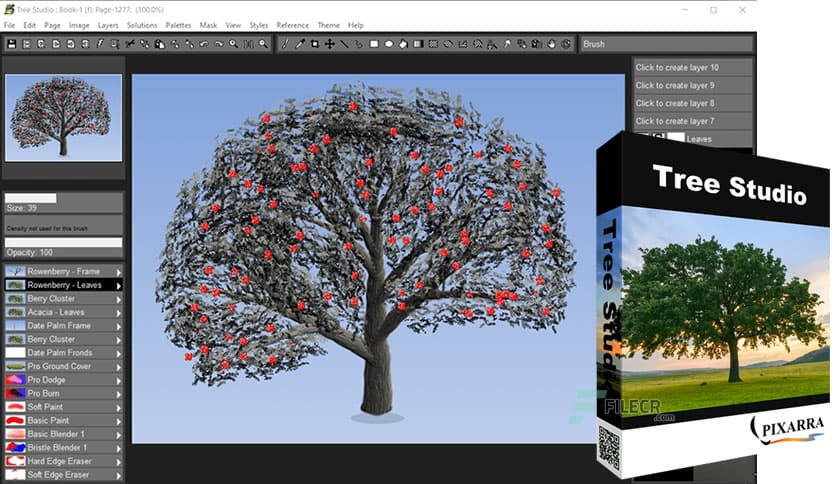Image resolution: width=836 pixels, height=484 pixels.
Task: Select the Acacia - Leaves brush
Action: click(63, 312)
